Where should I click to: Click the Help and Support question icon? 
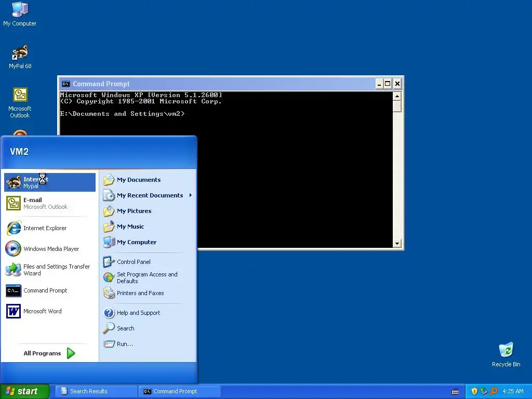[109, 312]
